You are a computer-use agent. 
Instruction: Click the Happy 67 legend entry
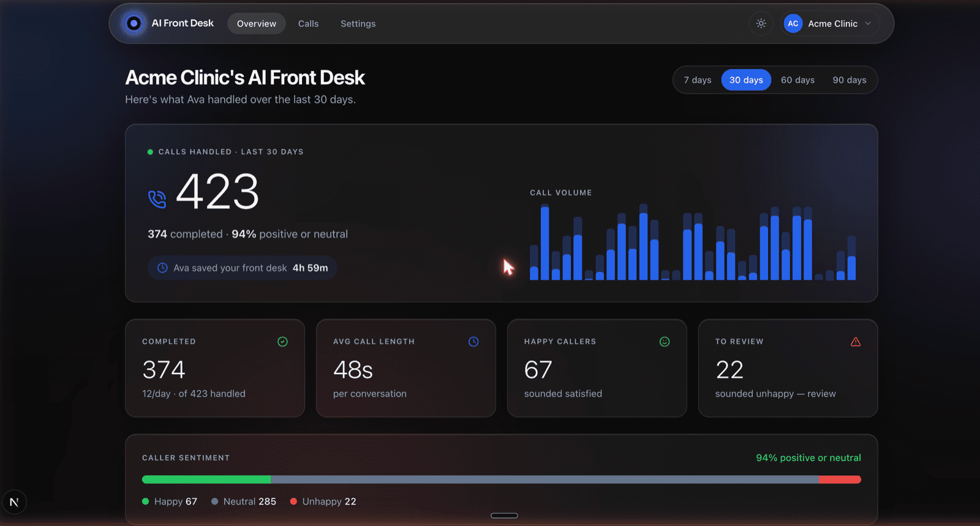coord(170,502)
